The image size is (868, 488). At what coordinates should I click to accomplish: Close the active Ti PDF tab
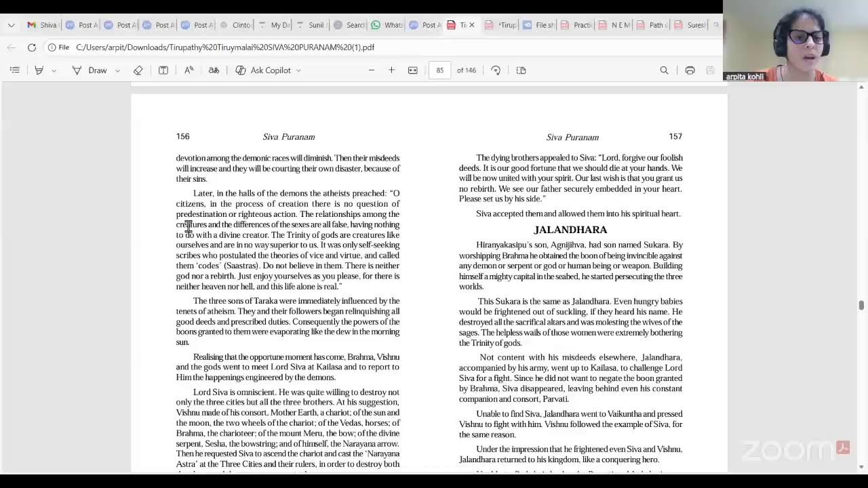471,25
